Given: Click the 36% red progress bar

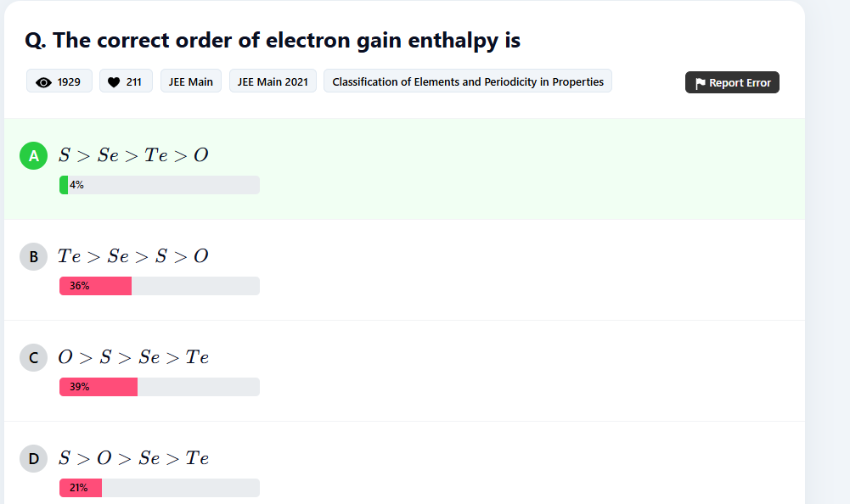Looking at the screenshot, I should pyautogui.click(x=160, y=286).
